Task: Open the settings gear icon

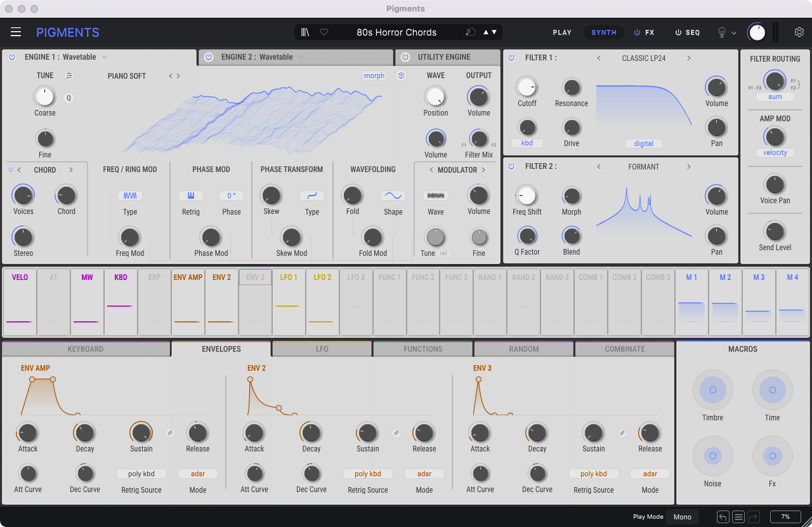Action: point(799,32)
